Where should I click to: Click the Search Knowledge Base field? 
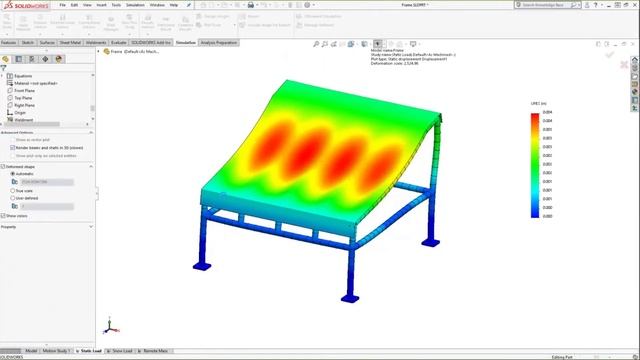pyautogui.click(x=548, y=5)
